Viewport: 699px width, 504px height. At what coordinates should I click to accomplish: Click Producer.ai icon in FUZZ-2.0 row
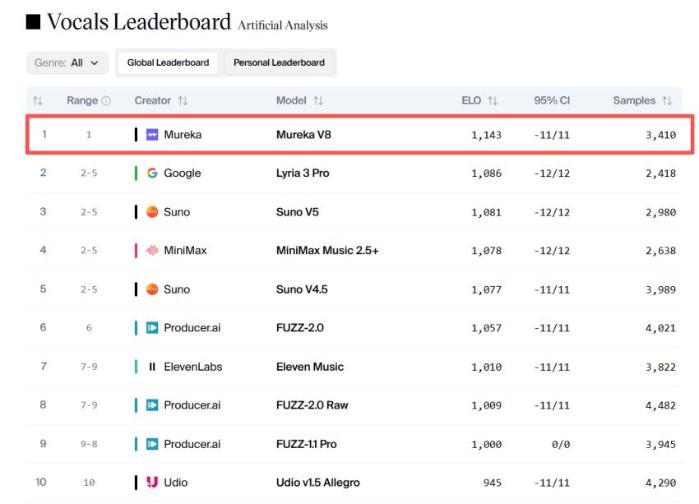click(x=152, y=328)
